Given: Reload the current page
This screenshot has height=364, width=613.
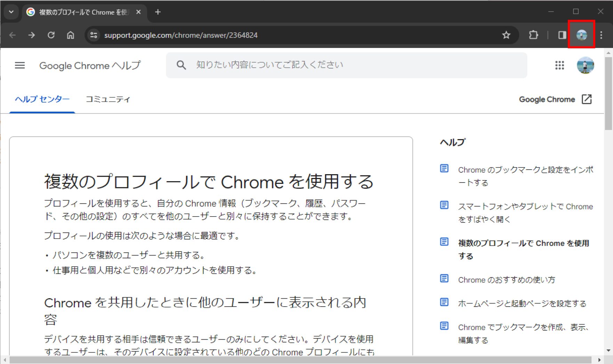Looking at the screenshot, I should [51, 35].
